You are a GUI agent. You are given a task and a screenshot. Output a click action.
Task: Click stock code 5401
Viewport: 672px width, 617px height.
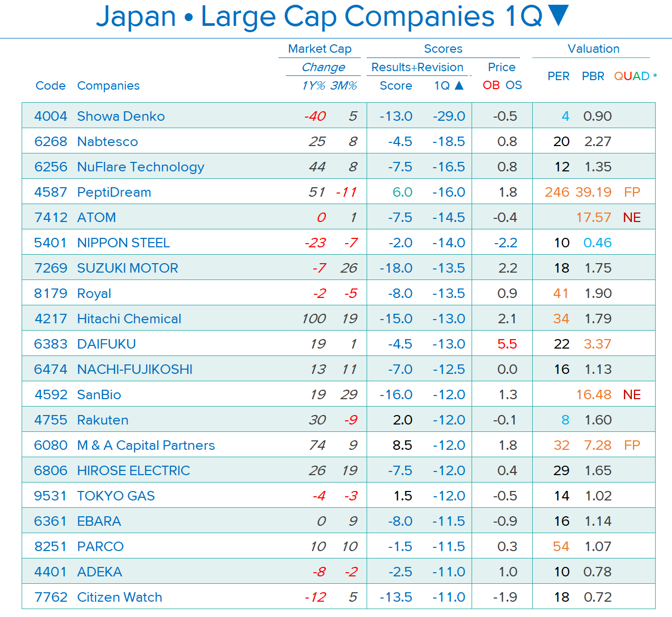pos(50,243)
